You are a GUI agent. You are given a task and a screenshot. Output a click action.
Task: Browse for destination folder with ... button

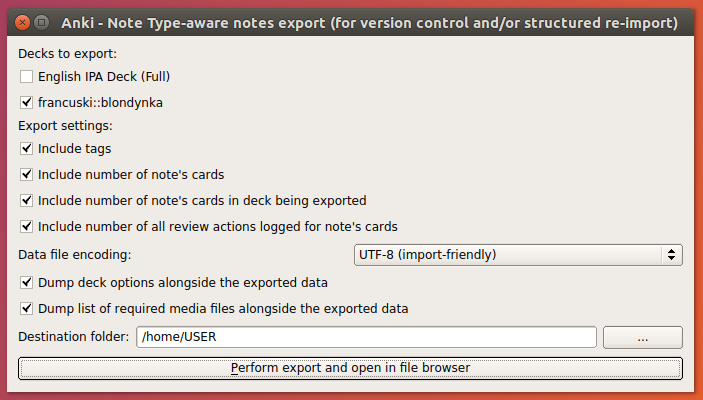point(642,338)
